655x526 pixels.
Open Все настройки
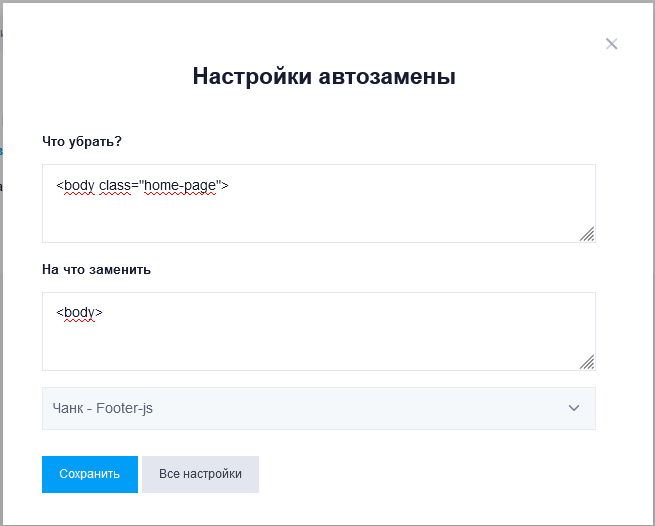(201, 474)
